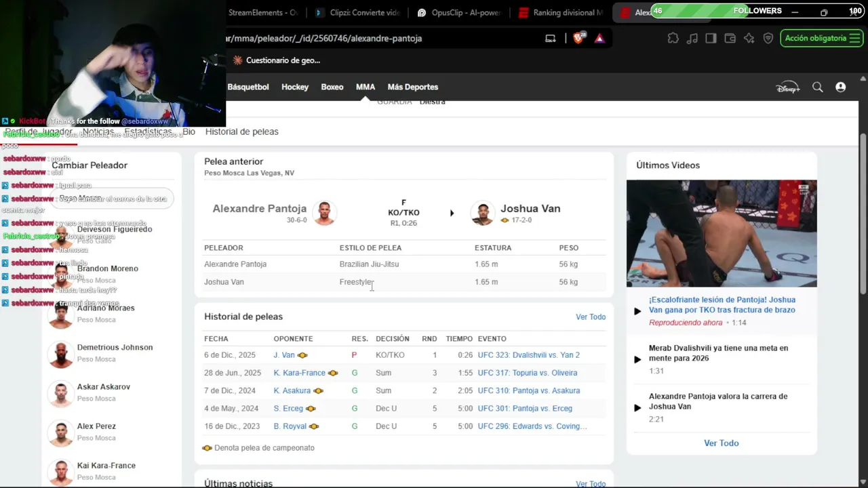Switch to the Ranking divisional browser tab
The width and height of the screenshot is (868, 488).
click(560, 12)
